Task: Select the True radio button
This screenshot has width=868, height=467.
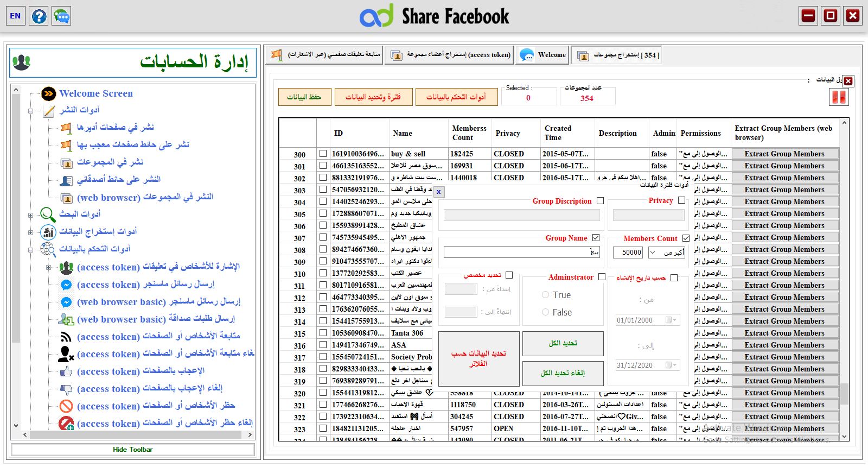Action: coord(546,295)
